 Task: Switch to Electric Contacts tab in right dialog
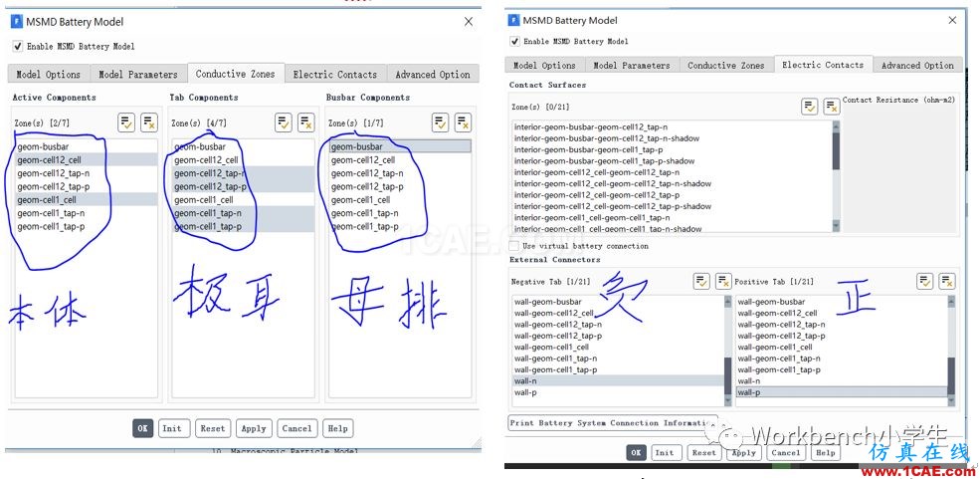(823, 65)
